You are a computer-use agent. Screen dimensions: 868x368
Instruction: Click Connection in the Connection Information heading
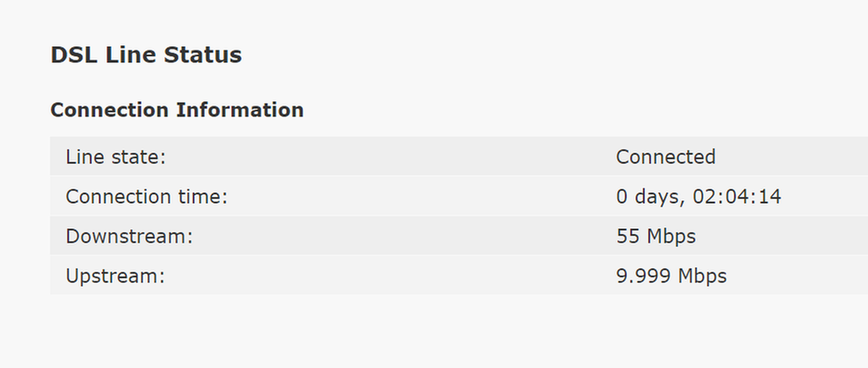point(109,110)
